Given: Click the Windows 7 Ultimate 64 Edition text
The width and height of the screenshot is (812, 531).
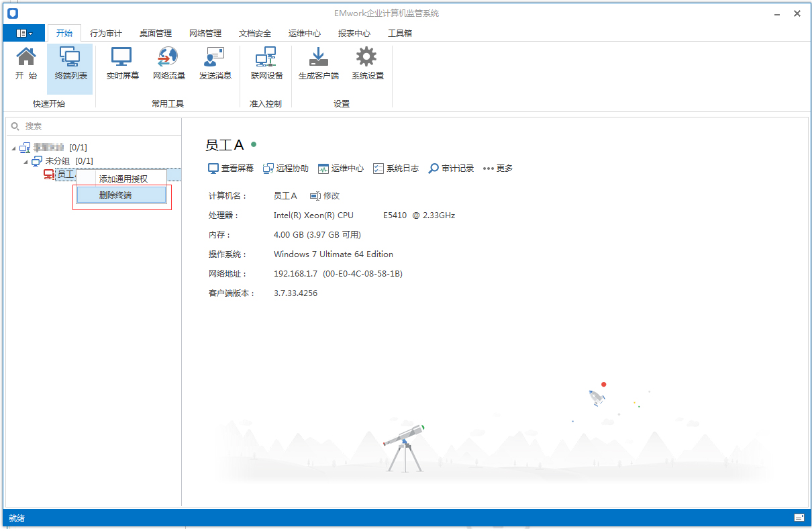Looking at the screenshot, I should point(334,254).
